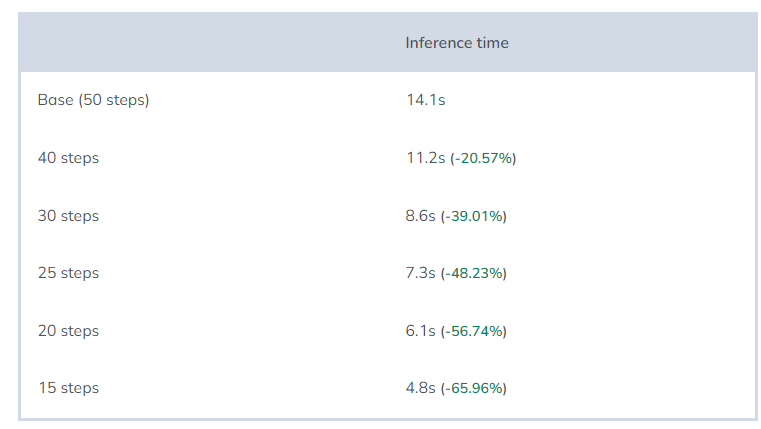Screen dimensions: 761x429
Task: Click the -56.74% green percentage
Action: pos(478,331)
